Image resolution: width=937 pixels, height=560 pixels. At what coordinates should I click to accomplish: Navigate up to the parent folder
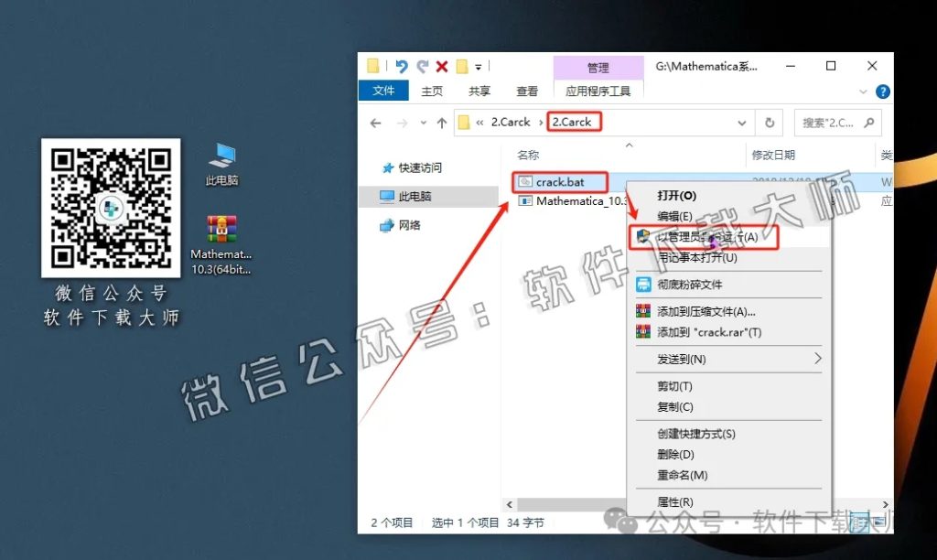click(443, 122)
